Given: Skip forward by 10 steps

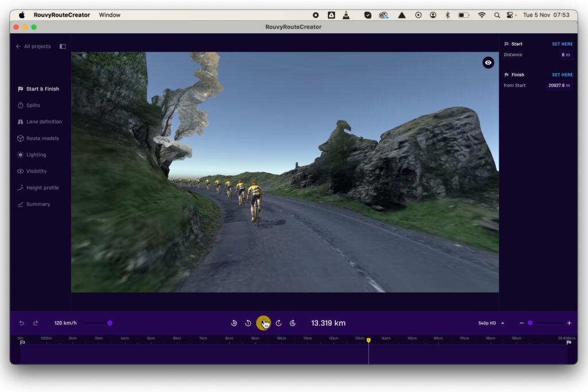Looking at the screenshot, I should tap(292, 323).
